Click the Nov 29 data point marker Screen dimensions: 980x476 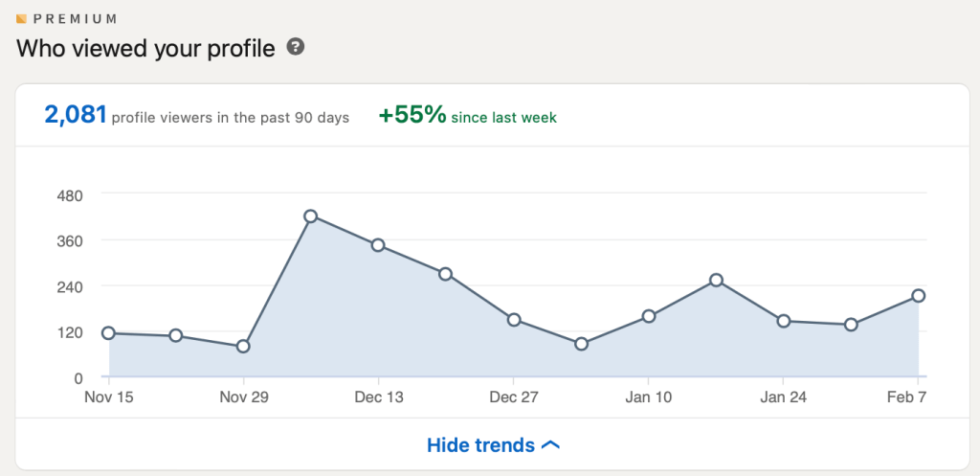pyautogui.click(x=243, y=346)
